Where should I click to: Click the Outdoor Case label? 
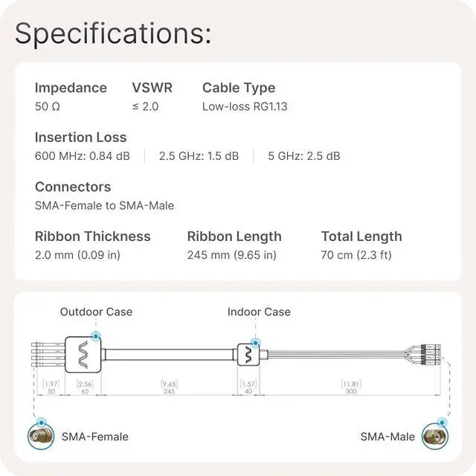tap(96, 312)
